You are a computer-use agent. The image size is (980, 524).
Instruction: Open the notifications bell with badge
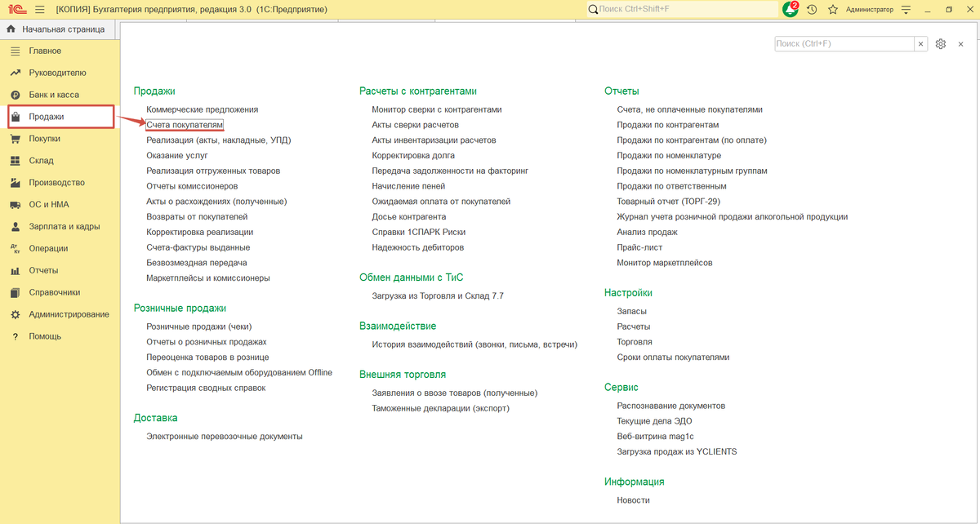coord(791,9)
